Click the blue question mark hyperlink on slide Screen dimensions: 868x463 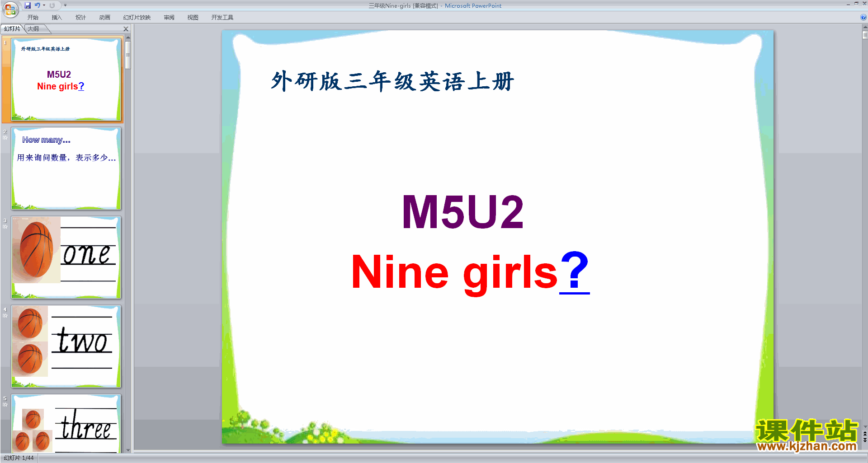click(x=575, y=272)
